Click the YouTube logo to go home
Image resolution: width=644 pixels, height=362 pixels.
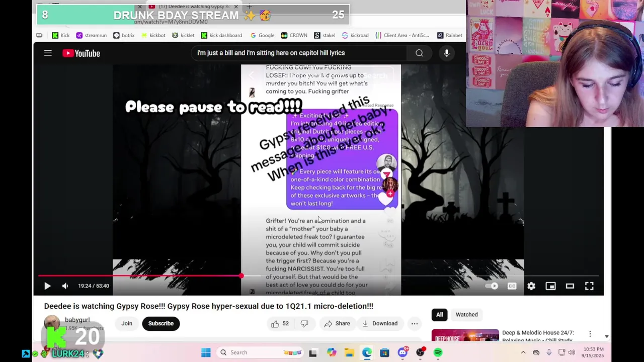[x=82, y=53]
